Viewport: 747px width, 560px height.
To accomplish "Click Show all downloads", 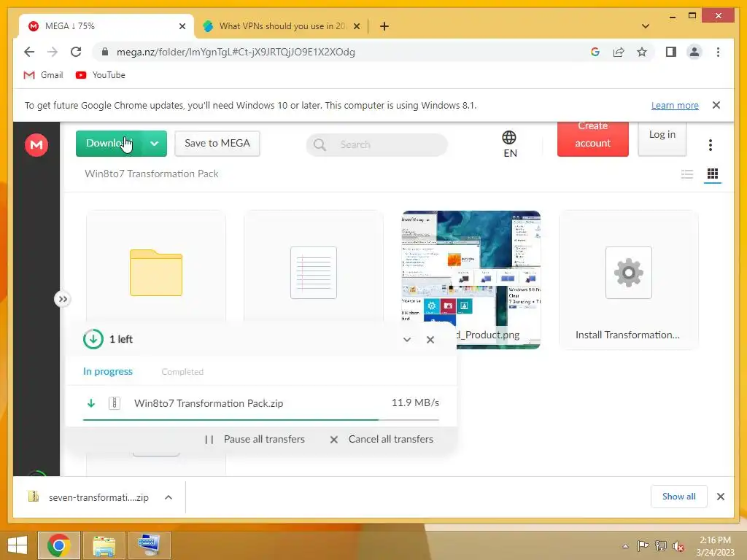I will tap(678, 497).
